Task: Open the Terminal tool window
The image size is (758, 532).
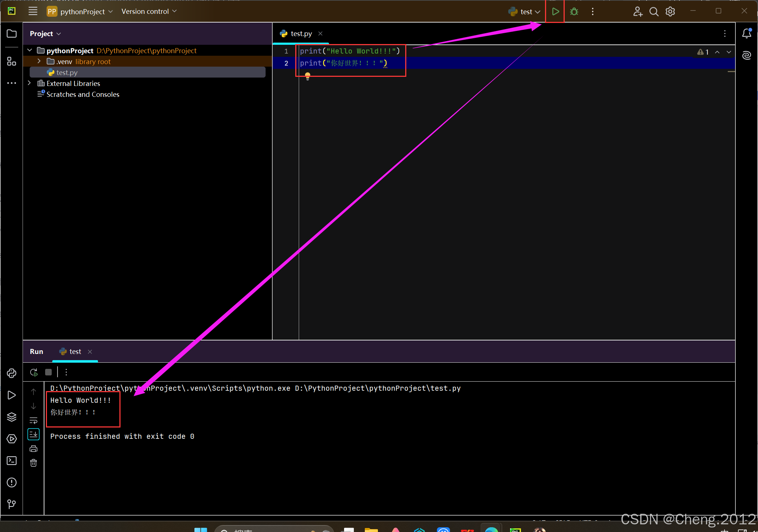Action: (x=12, y=461)
